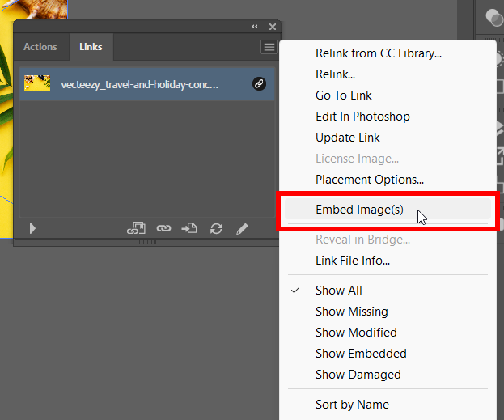Click Relink from CC Libraries icon

click(136, 229)
